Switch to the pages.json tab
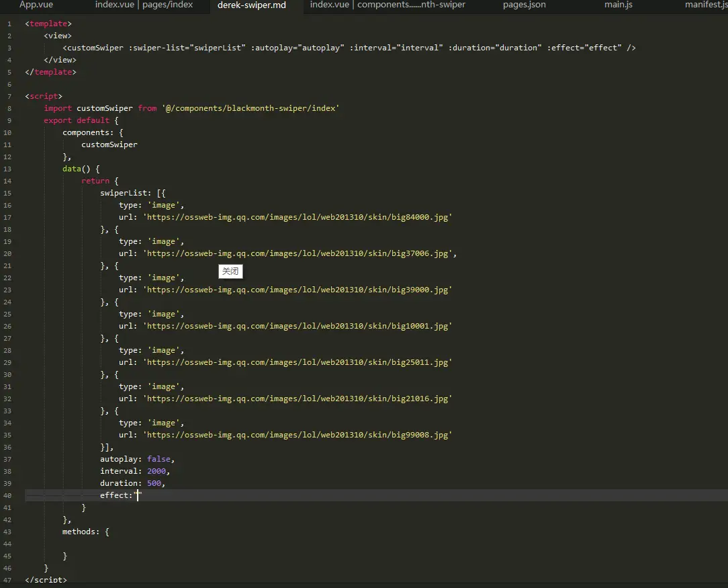 524,5
